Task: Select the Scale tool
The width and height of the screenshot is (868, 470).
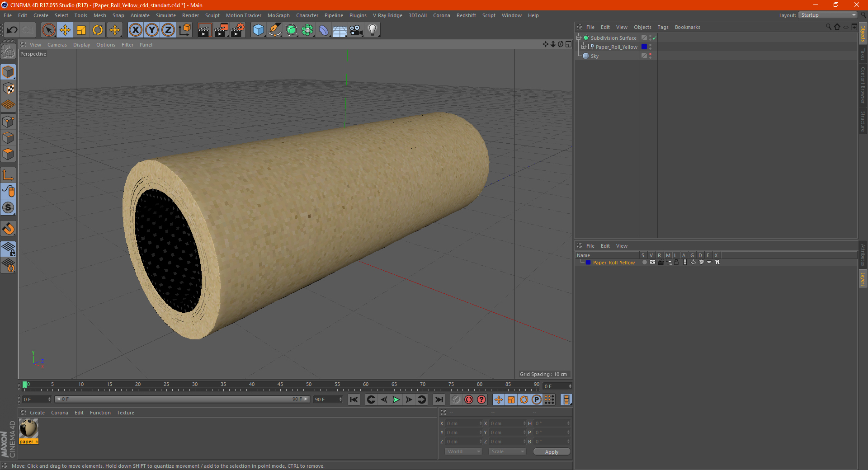Action: (81, 30)
